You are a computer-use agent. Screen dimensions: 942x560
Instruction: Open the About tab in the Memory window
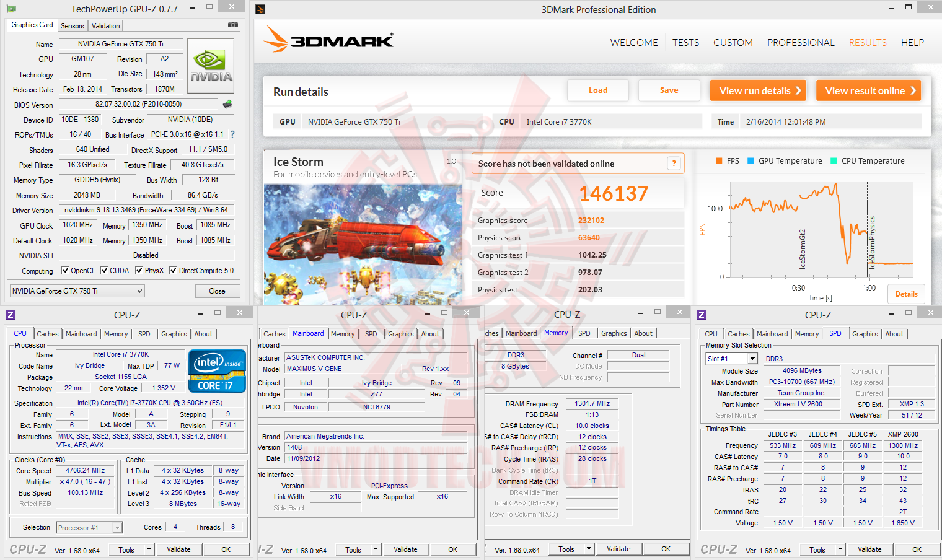pyautogui.click(x=643, y=333)
